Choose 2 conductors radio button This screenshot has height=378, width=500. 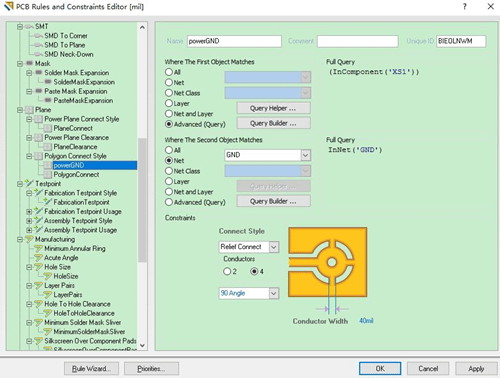[x=227, y=271]
